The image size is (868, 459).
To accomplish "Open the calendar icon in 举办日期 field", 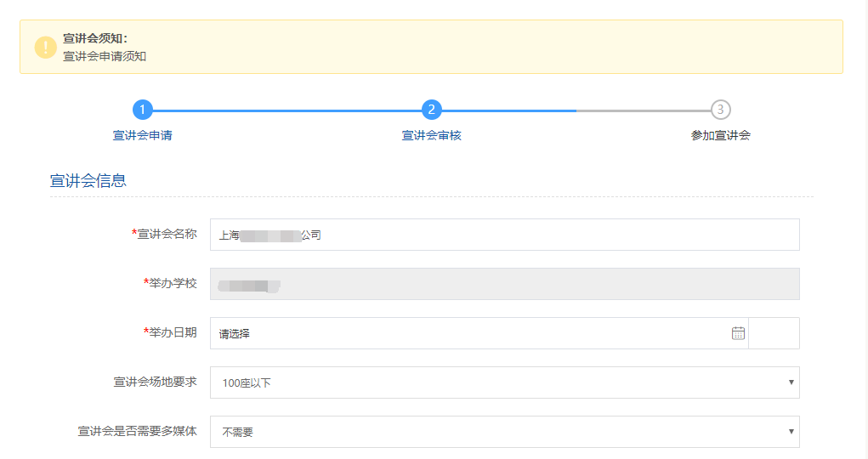I will pyautogui.click(x=738, y=333).
